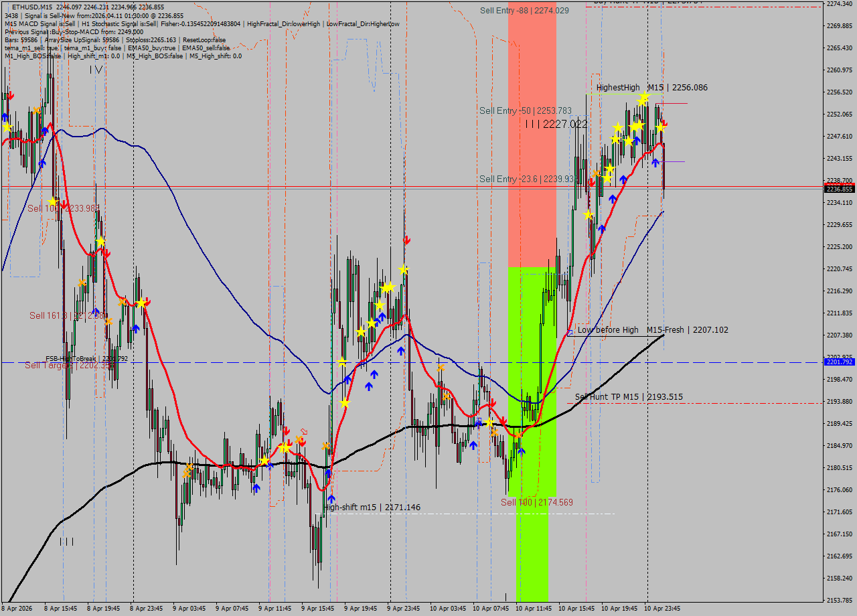Select the yellow star above the 10 Apr 07:45 low

click(x=489, y=422)
